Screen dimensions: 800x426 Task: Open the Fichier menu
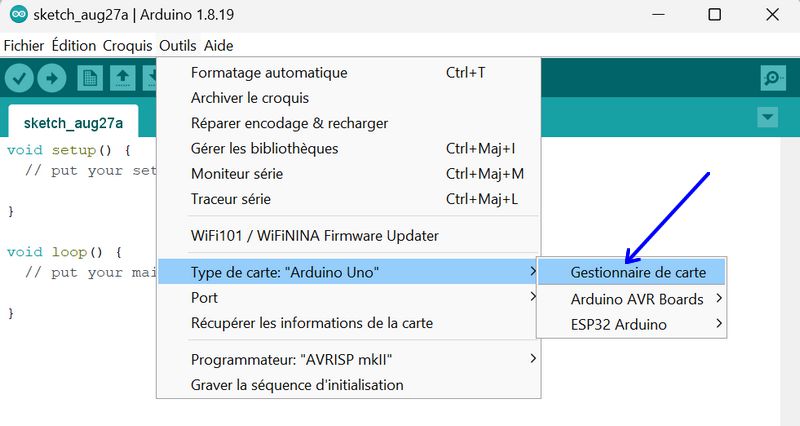point(23,45)
